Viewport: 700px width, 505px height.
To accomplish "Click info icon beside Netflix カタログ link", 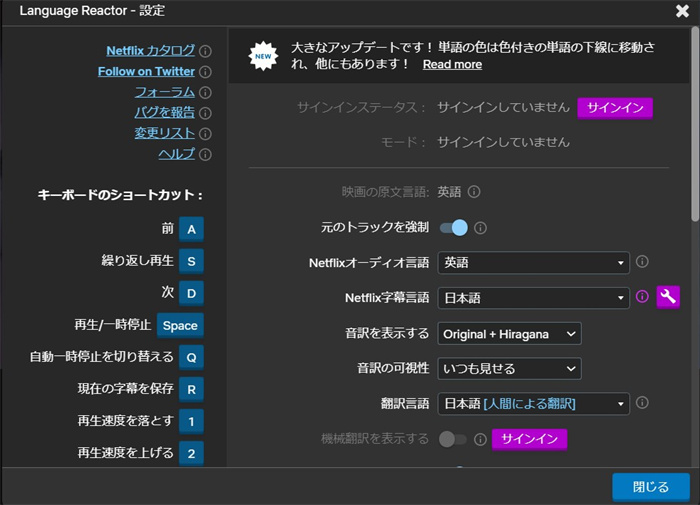I will (205, 51).
